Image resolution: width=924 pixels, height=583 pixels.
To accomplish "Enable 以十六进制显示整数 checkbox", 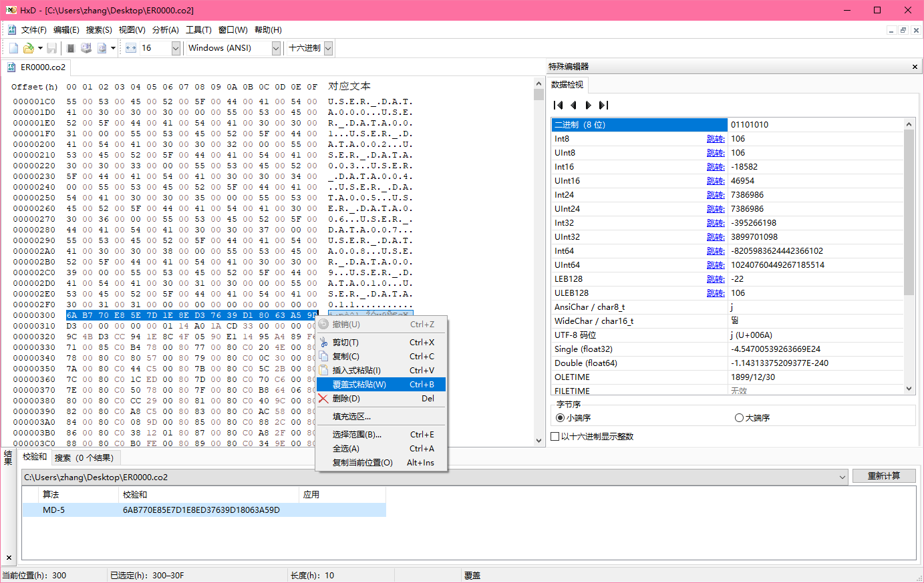I will (555, 437).
